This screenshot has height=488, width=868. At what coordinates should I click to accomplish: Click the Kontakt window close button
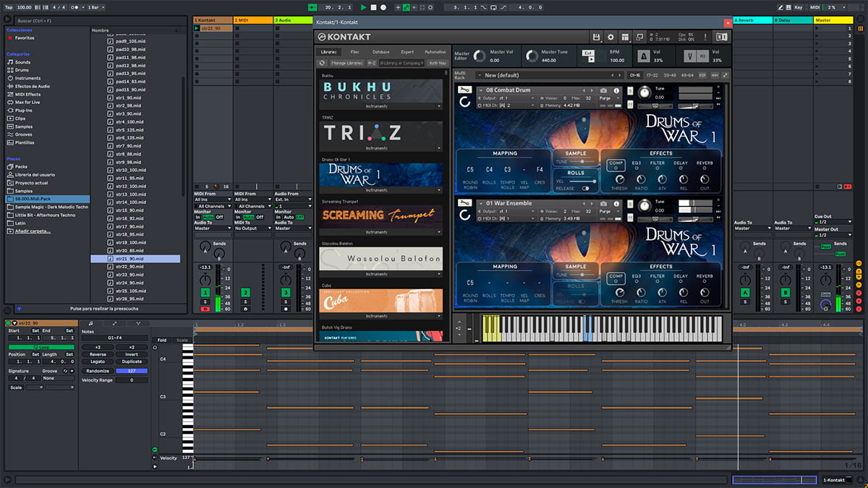point(728,22)
